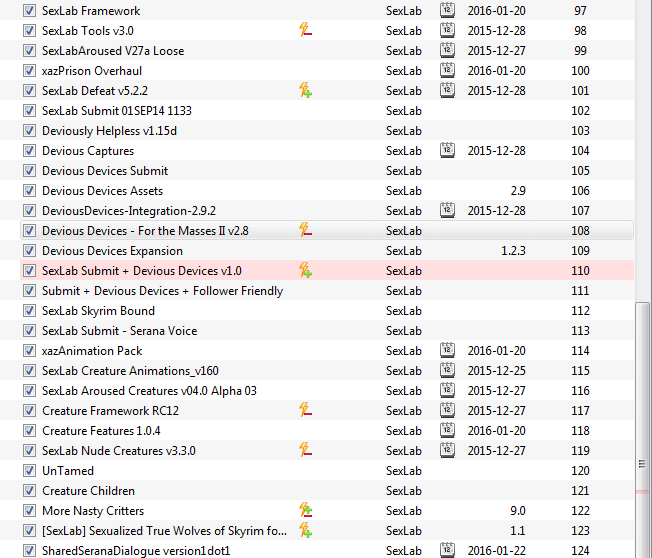Click the conflict flag for SexLab Nude Creatures v3.3.0
This screenshot has width=652, height=558.
pyautogui.click(x=305, y=450)
